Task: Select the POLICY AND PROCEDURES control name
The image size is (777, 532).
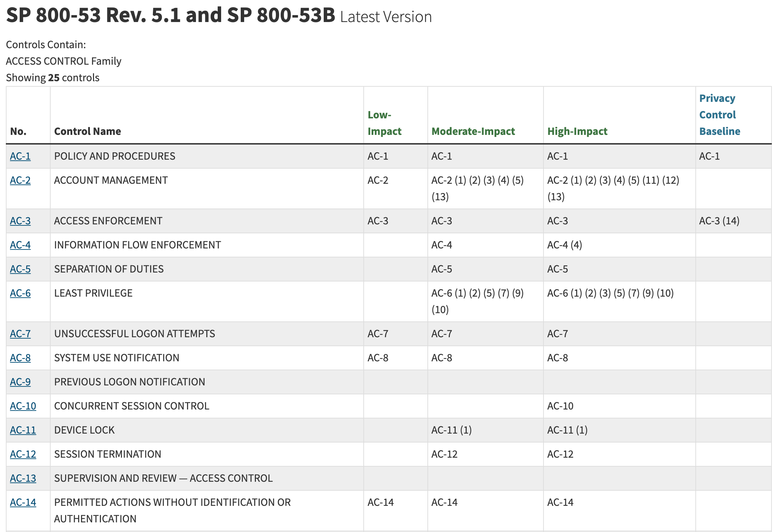Action: [x=115, y=156]
